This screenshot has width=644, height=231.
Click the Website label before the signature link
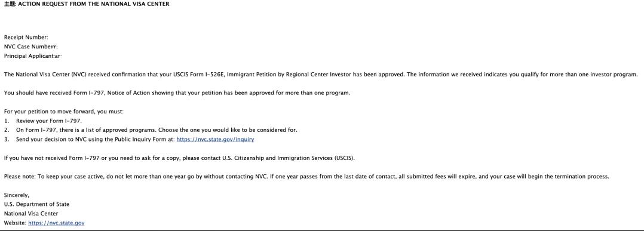click(15, 223)
